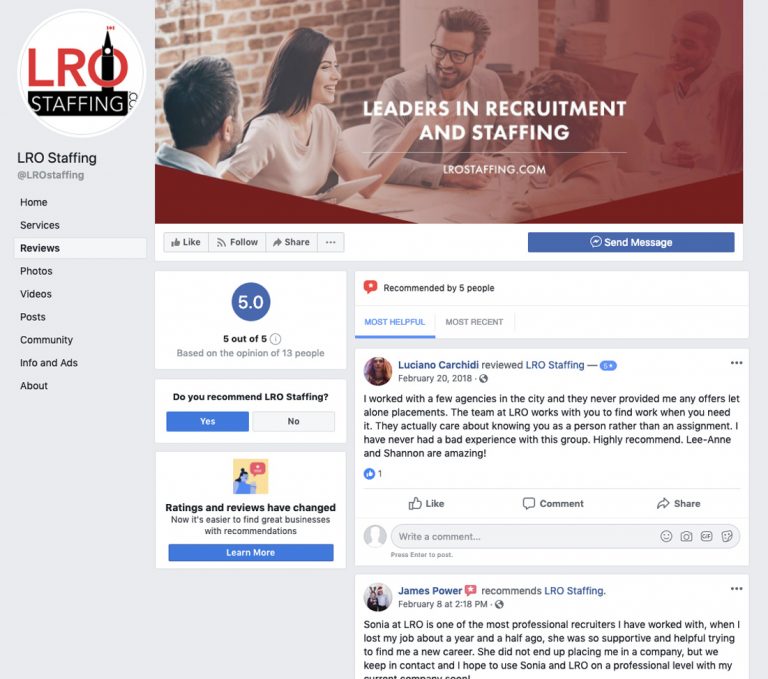Select No for recommending LRO Staffing
This screenshot has height=679, width=768.
click(293, 421)
